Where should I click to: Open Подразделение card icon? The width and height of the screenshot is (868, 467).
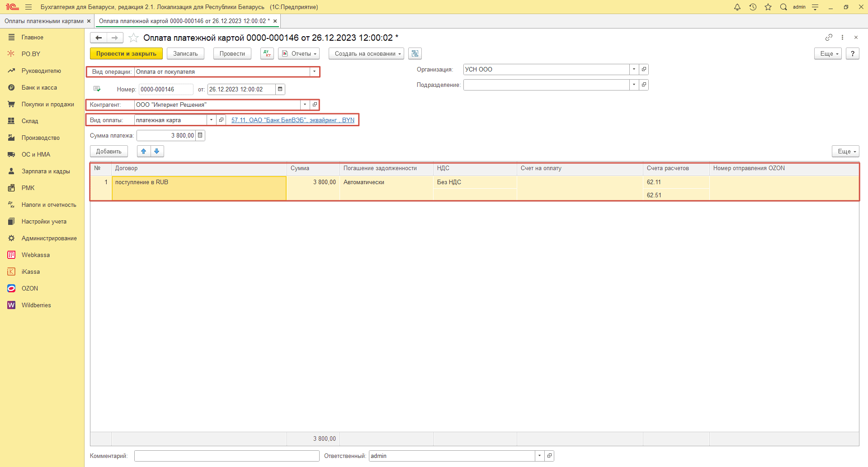tap(644, 85)
